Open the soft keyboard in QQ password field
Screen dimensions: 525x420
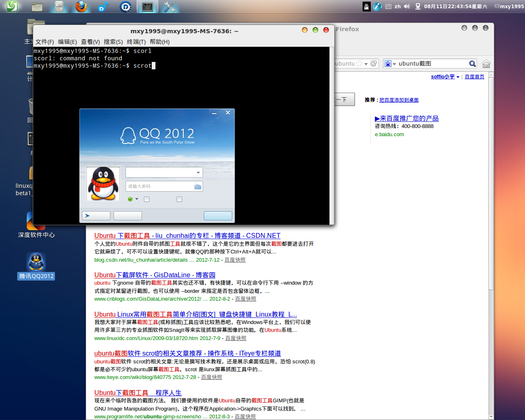(x=198, y=187)
